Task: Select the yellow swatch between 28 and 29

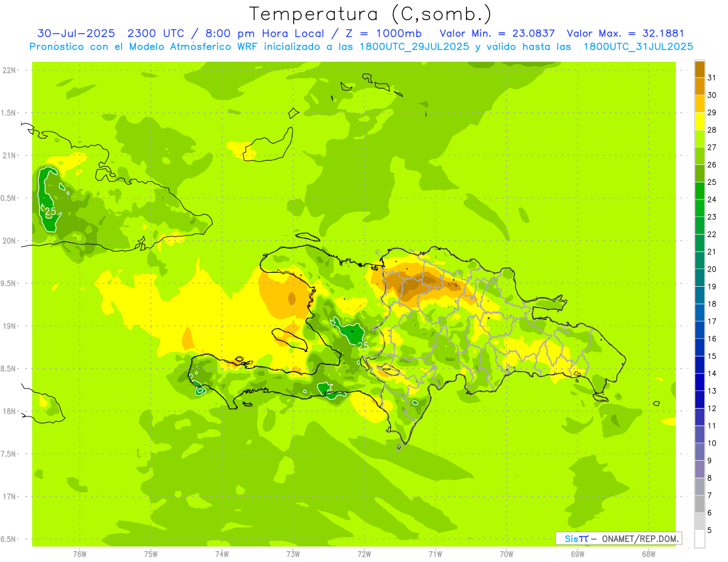Action: 699,121
